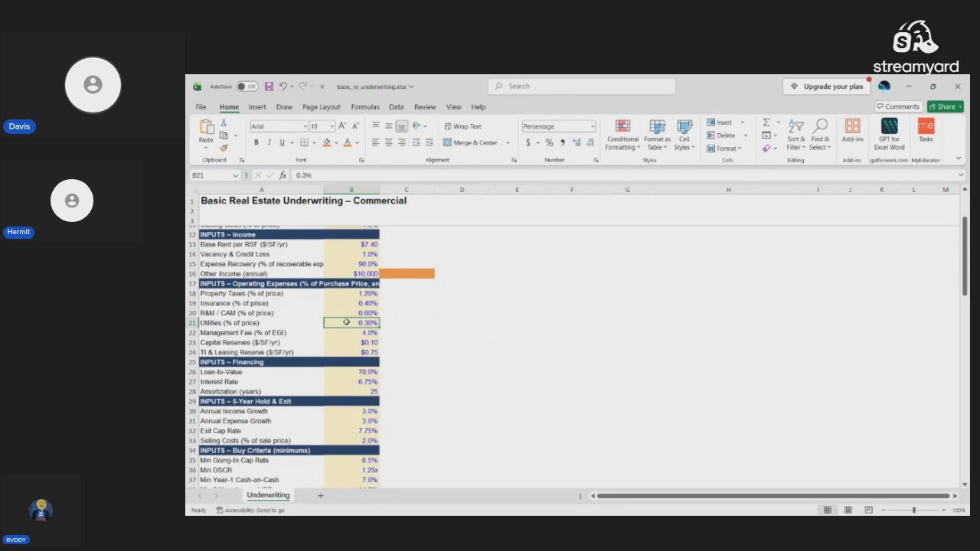Open Conditional Formatting menu

coord(622,135)
